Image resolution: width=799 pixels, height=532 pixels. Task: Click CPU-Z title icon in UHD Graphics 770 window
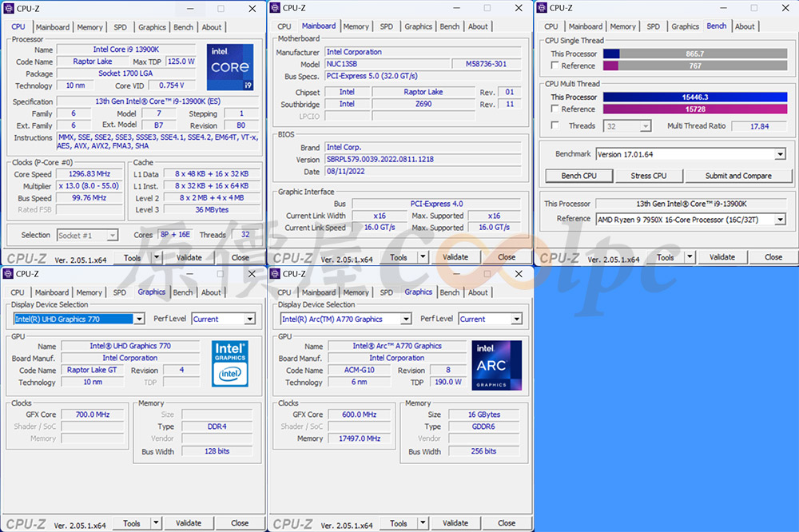pos(8,274)
